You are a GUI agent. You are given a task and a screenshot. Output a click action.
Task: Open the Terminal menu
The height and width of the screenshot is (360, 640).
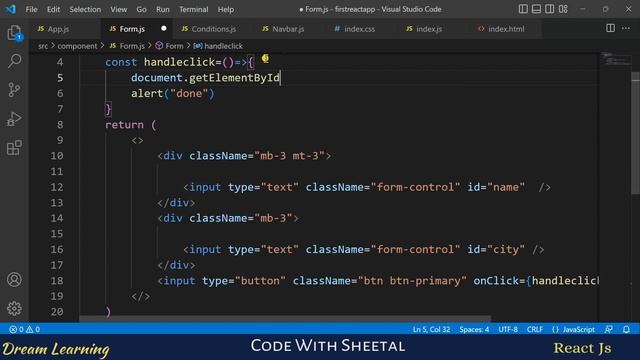pos(193,9)
